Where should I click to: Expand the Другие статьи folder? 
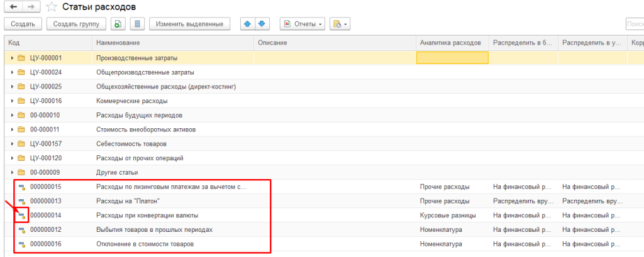coord(11,172)
